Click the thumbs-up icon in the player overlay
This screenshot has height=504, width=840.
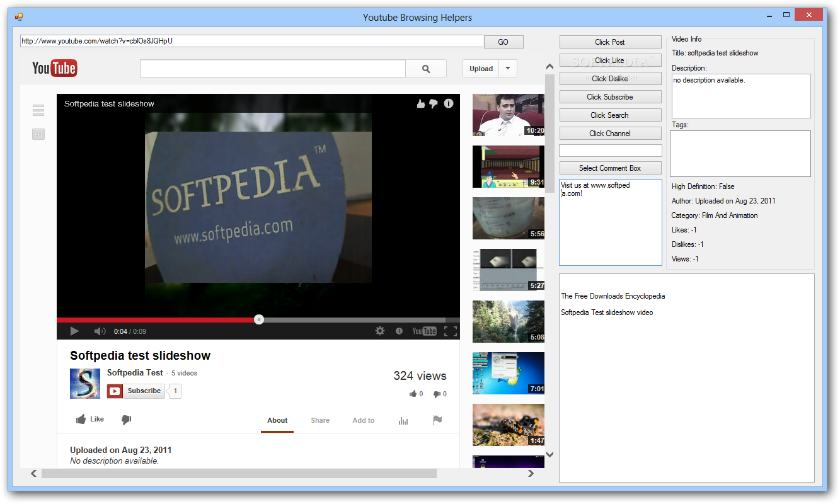click(x=421, y=104)
